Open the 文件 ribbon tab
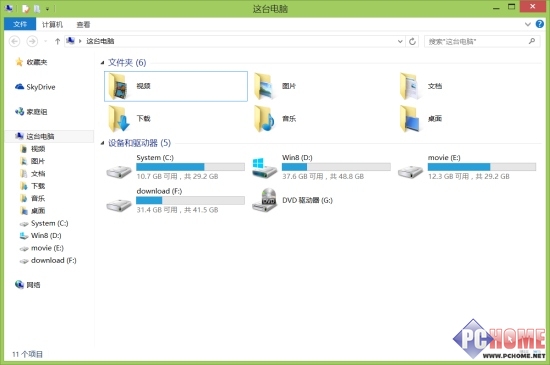Image resolution: width=550 pixels, height=365 pixels. 20,24
